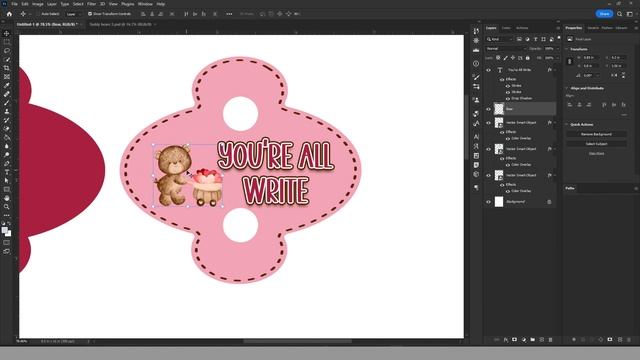Select the Brush tool
The image size is (640, 360).
point(7,102)
